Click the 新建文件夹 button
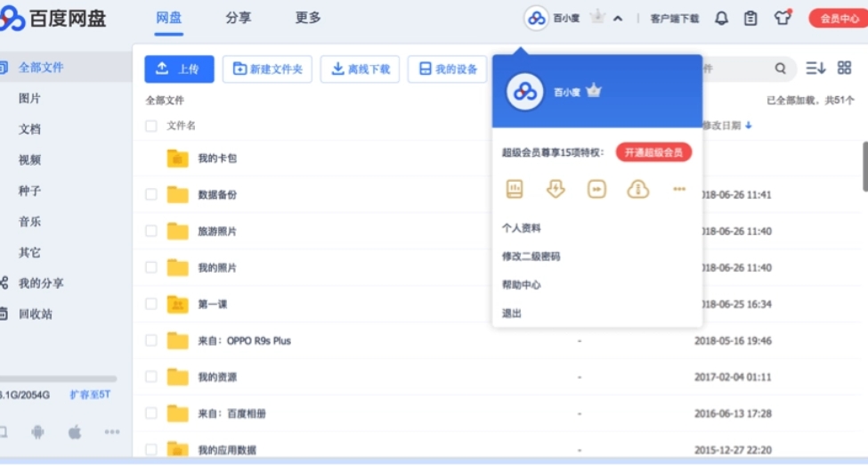Viewport: 868px width, 466px height. 267,69
